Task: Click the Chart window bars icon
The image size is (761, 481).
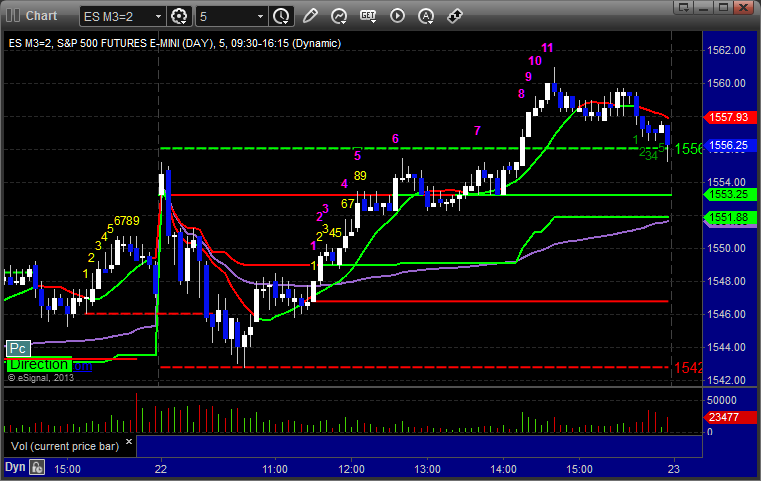Action: [x=13, y=16]
